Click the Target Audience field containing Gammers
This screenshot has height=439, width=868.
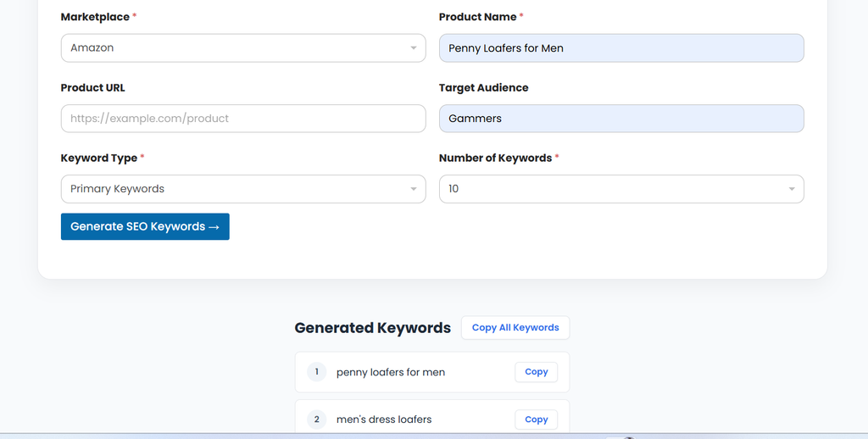coord(621,119)
